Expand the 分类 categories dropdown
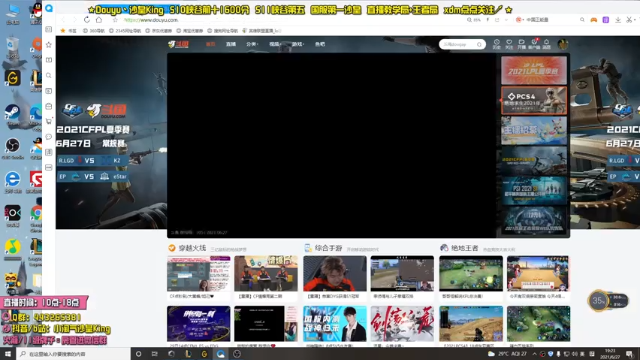Viewport: 640px width, 360px height. (252, 44)
